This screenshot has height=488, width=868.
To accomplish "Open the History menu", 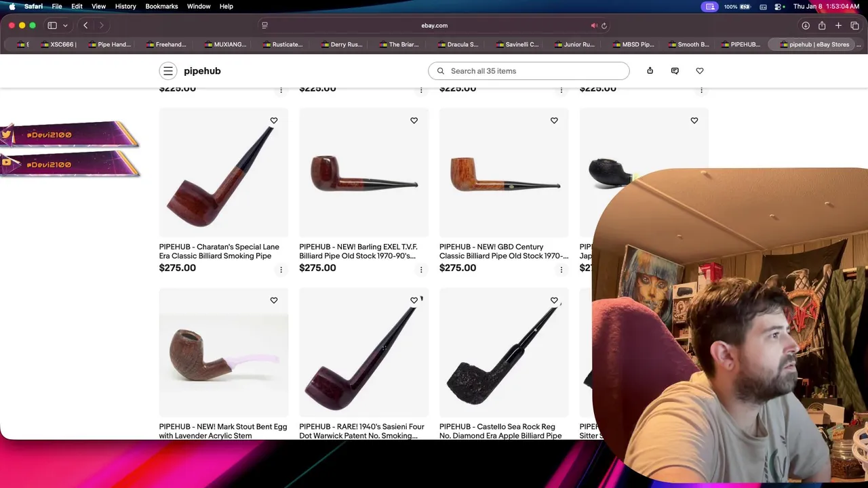I will (125, 6).
